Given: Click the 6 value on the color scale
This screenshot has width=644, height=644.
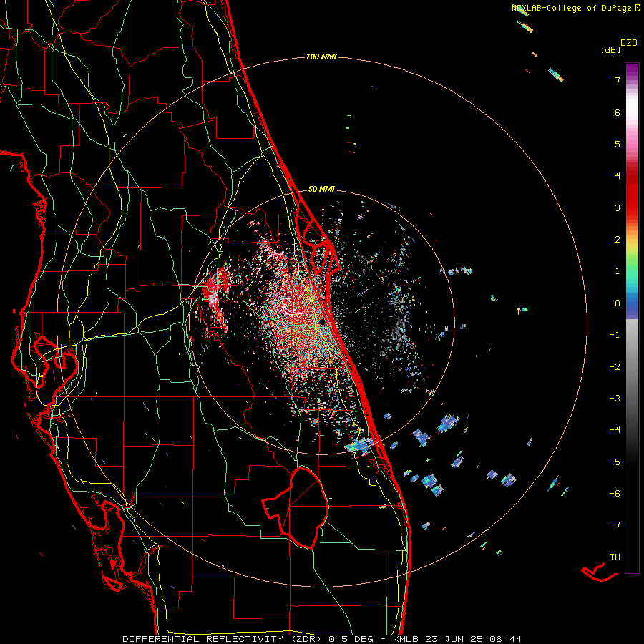Looking at the screenshot, I should click(618, 112).
